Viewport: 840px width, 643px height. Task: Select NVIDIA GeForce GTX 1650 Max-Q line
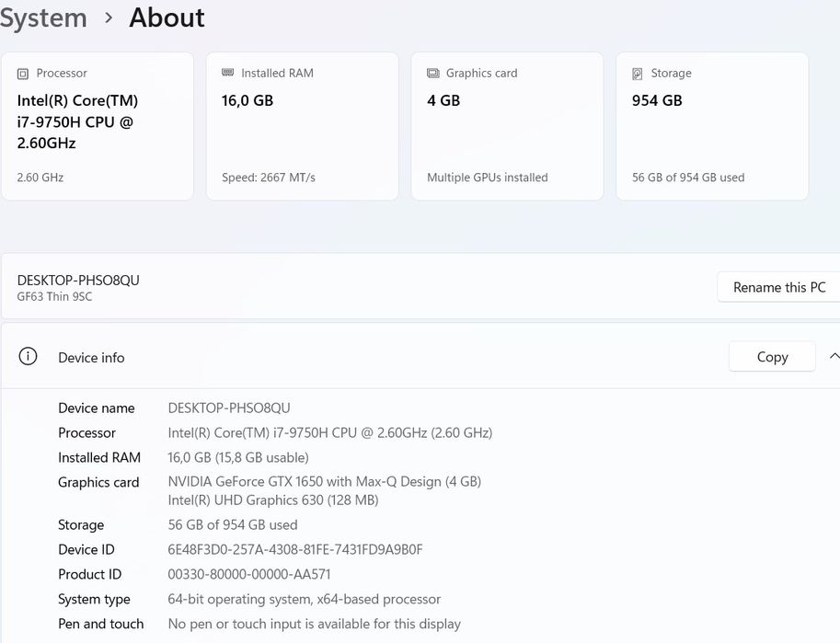pos(324,482)
